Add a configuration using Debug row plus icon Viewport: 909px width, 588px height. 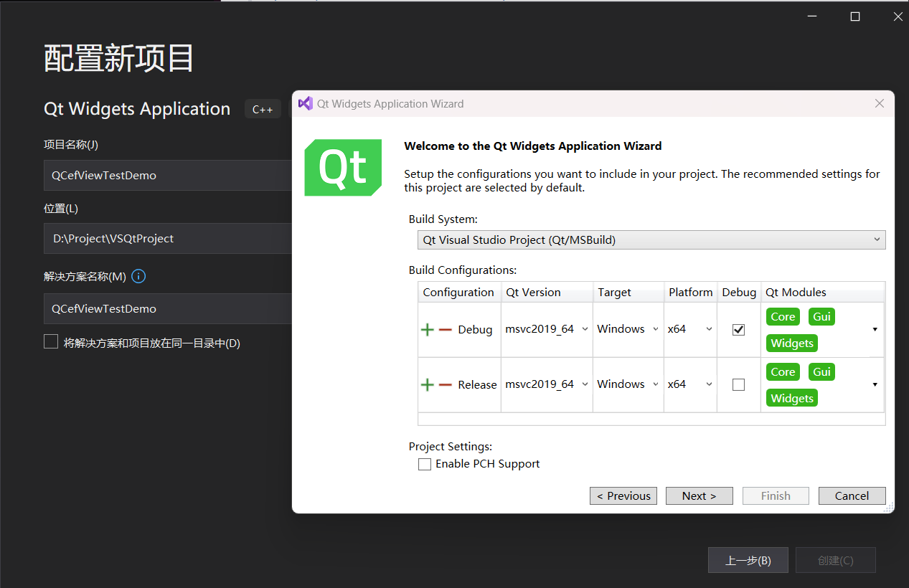click(x=428, y=330)
